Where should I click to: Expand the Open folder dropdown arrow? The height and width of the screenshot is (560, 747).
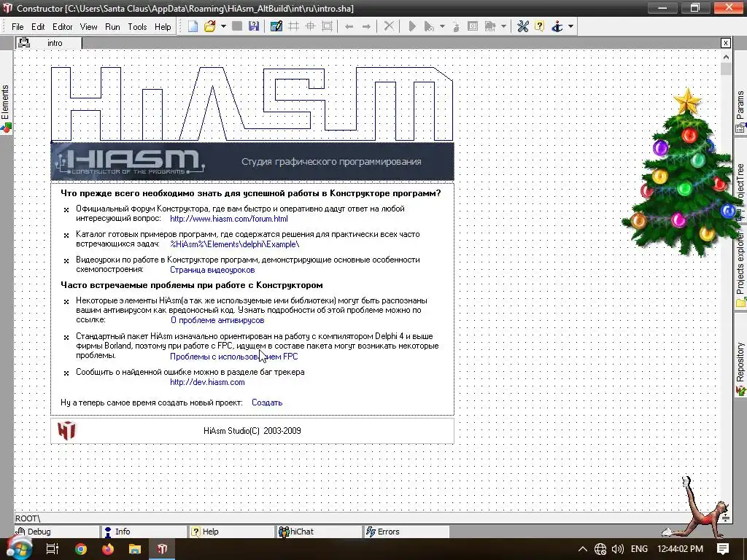click(x=223, y=27)
